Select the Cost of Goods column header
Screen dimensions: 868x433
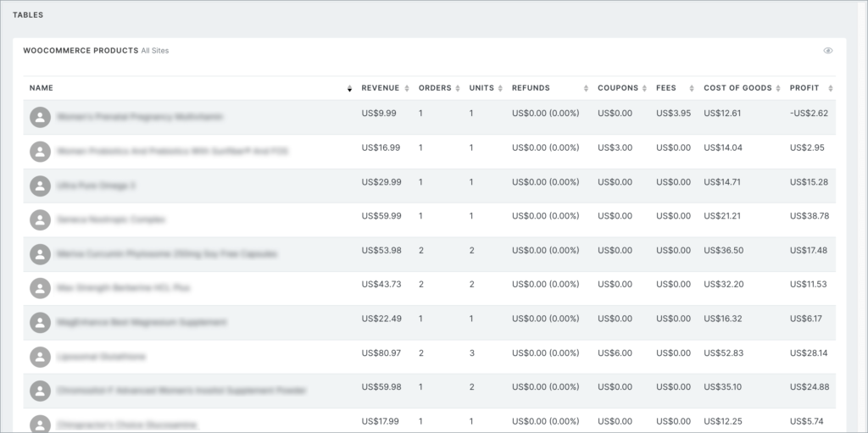[x=737, y=88]
